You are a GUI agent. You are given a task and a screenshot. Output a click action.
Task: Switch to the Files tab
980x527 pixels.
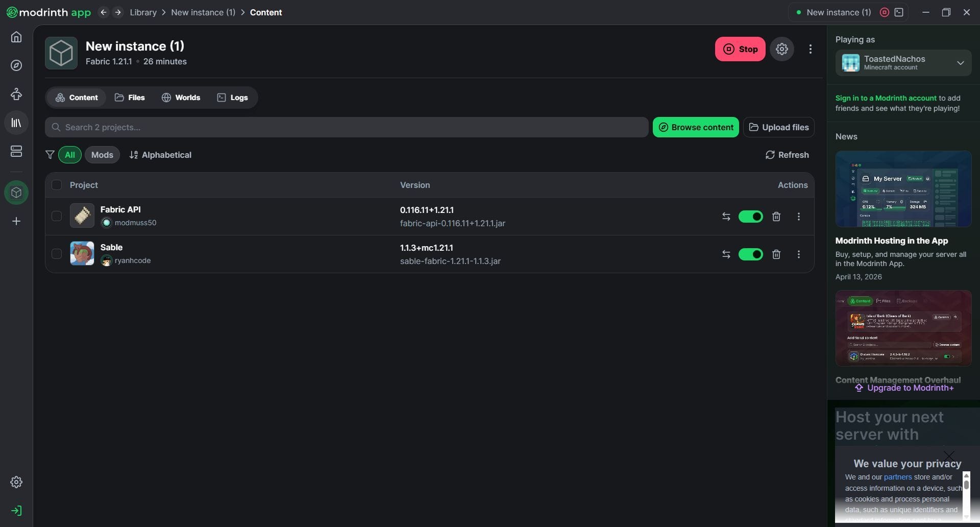[x=130, y=98]
